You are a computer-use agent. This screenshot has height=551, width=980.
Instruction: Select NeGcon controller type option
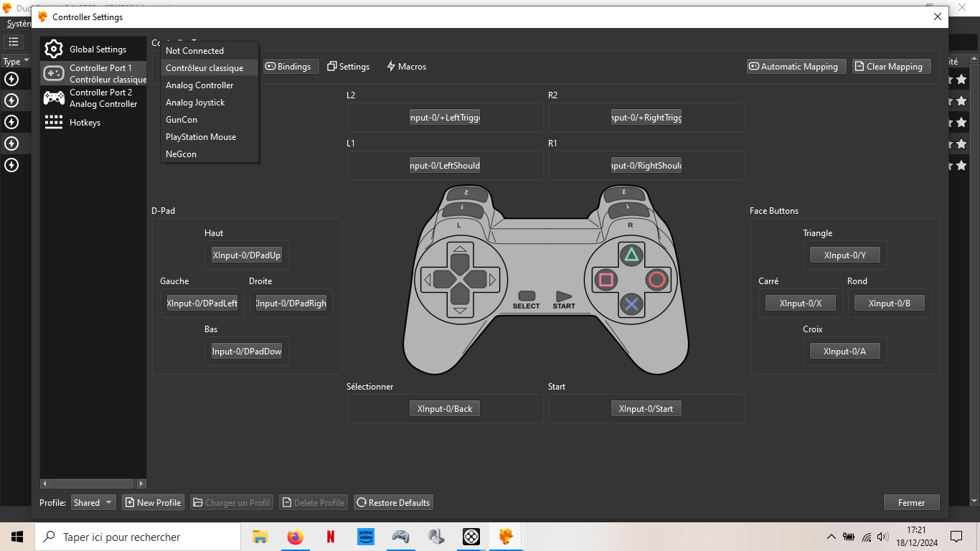181,154
